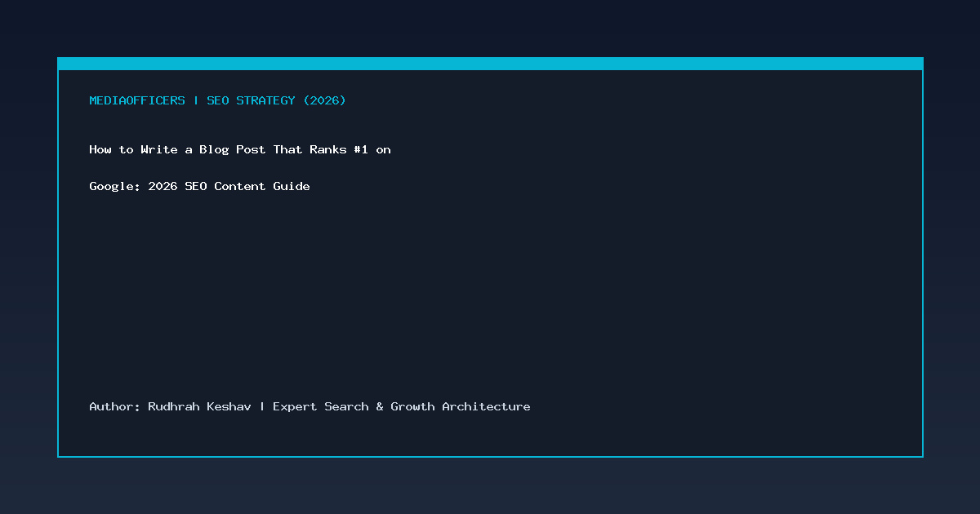Select the SEO STRATEGY header label
This screenshot has width=980, height=514.
click(251, 100)
